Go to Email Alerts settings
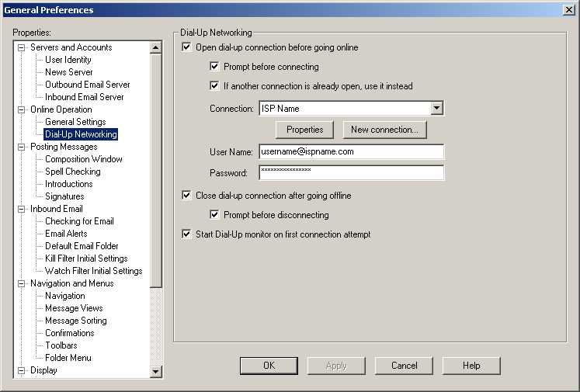The image size is (580, 392). tap(66, 234)
